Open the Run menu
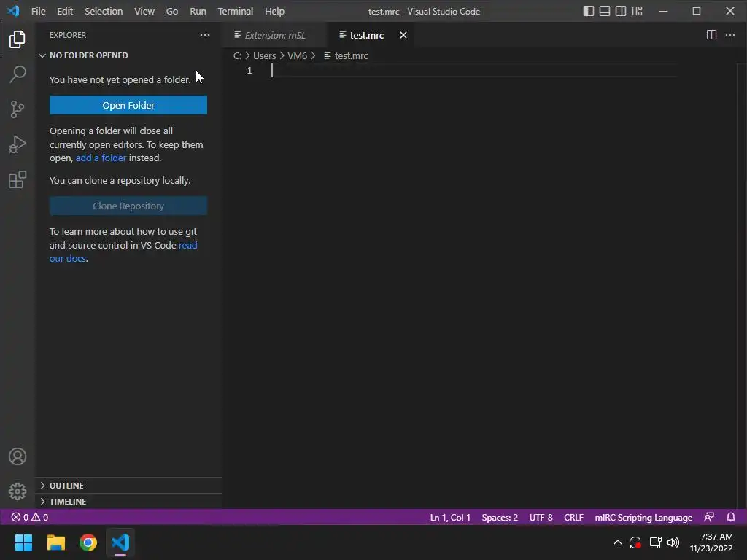Screen dimensions: 747x560 pyautogui.click(x=198, y=11)
